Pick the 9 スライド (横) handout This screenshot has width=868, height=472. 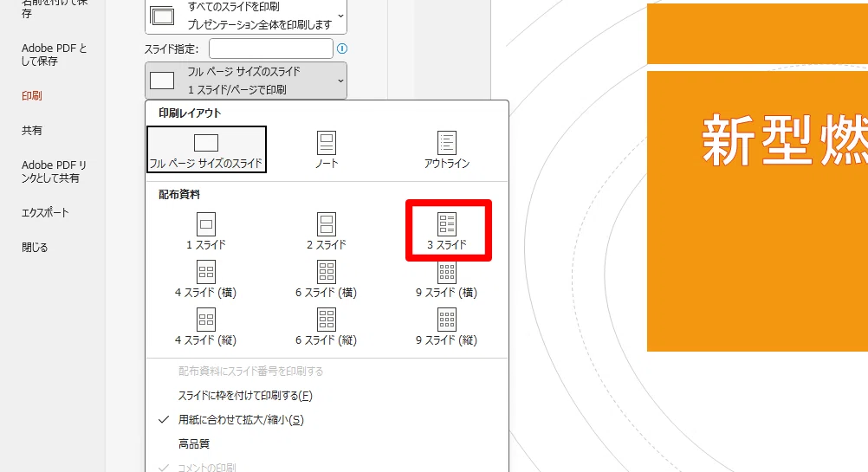click(x=447, y=281)
